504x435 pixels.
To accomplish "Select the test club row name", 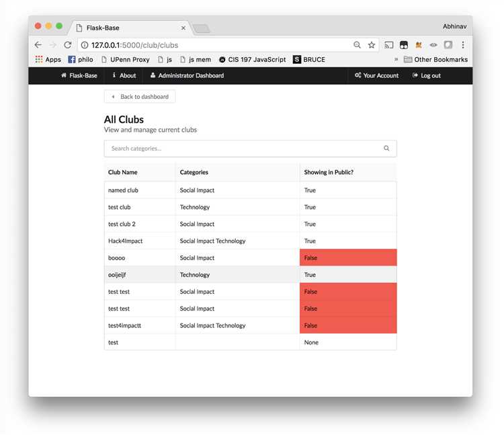I will pyautogui.click(x=119, y=207).
